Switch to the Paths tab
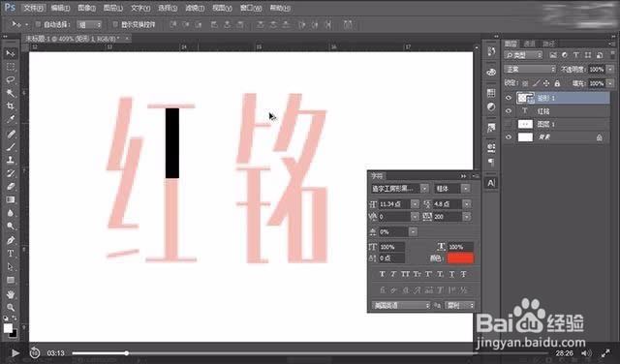Screen dimensions: 620x364 (549, 44)
